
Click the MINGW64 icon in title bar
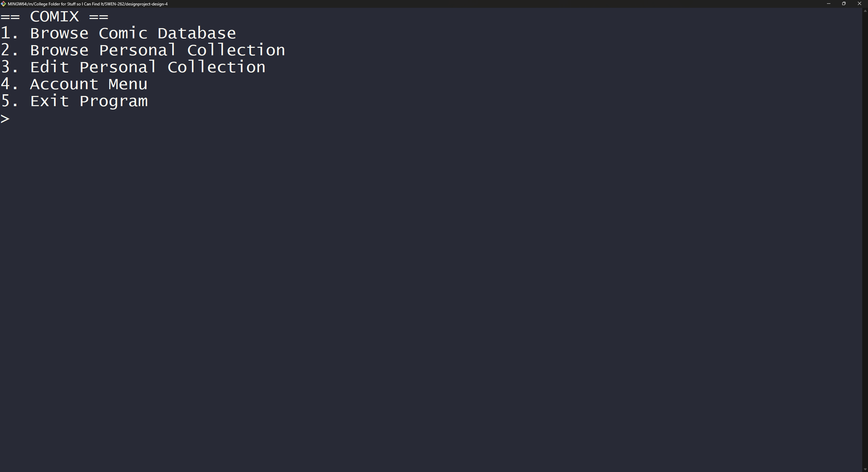click(3, 4)
